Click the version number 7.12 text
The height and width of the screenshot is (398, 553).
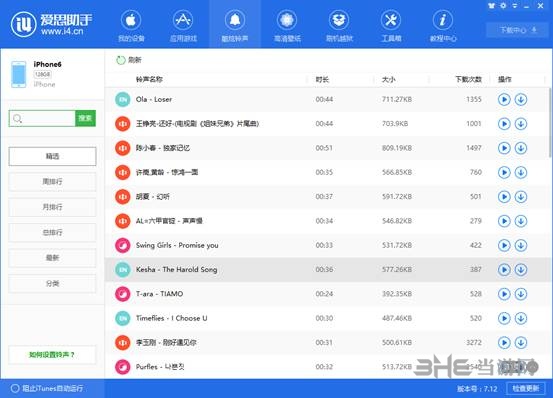[x=477, y=389]
